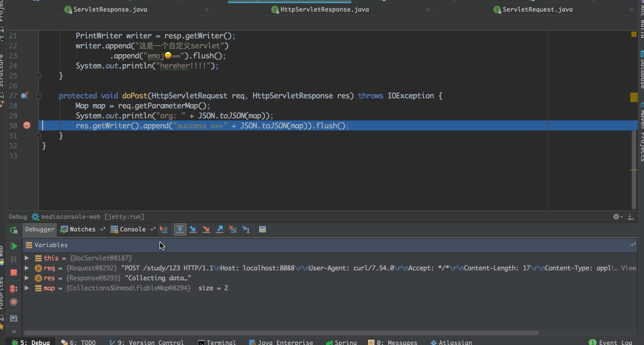Click the Variables pane horizontal scrollbar
This screenshot has height=345, width=644.
[282, 333]
